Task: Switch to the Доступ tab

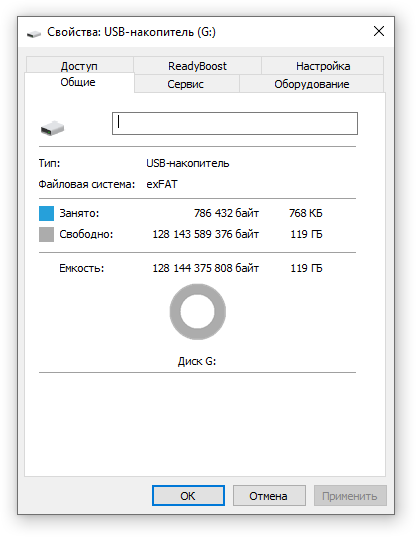Action: tap(79, 65)
